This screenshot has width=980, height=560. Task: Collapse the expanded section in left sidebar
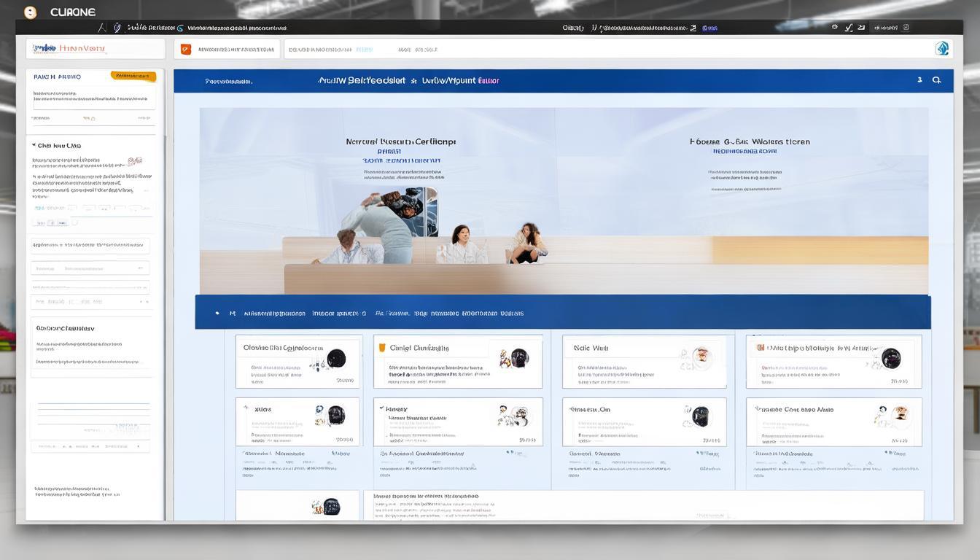click(x=34, y=145)
